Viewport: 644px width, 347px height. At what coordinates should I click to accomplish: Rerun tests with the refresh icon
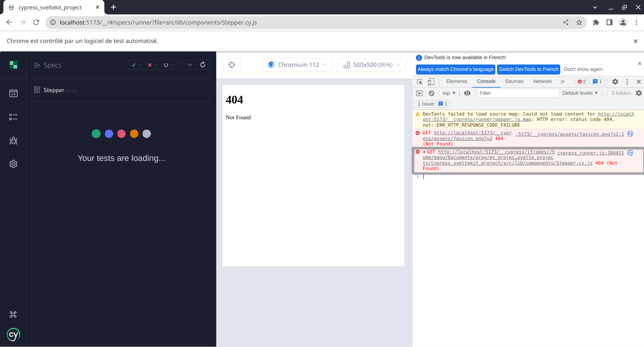pos(203,64)
